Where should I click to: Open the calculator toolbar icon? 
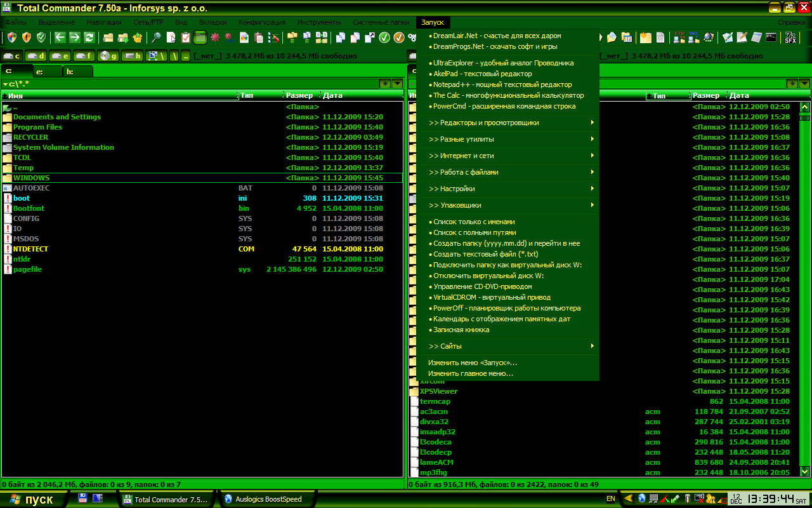(x=756, y=37)
